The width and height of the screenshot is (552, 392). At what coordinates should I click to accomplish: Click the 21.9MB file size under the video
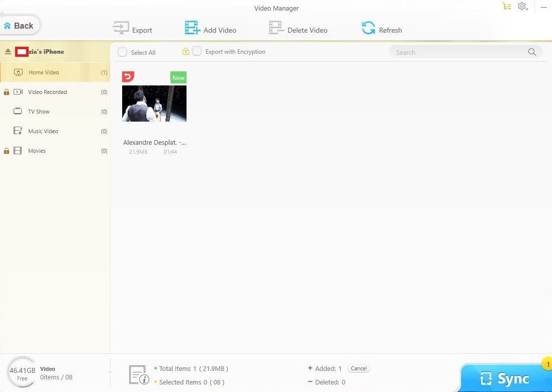pos(138,152)
